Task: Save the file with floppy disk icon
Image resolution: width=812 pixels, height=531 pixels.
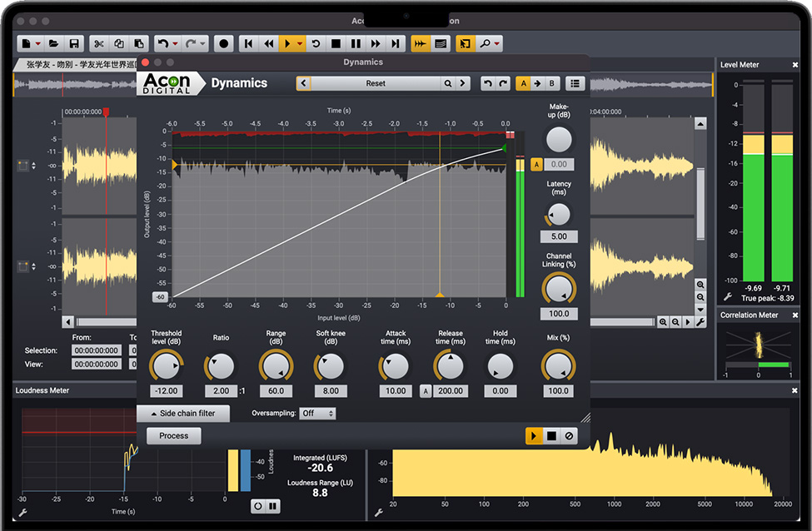Action: 74,43
